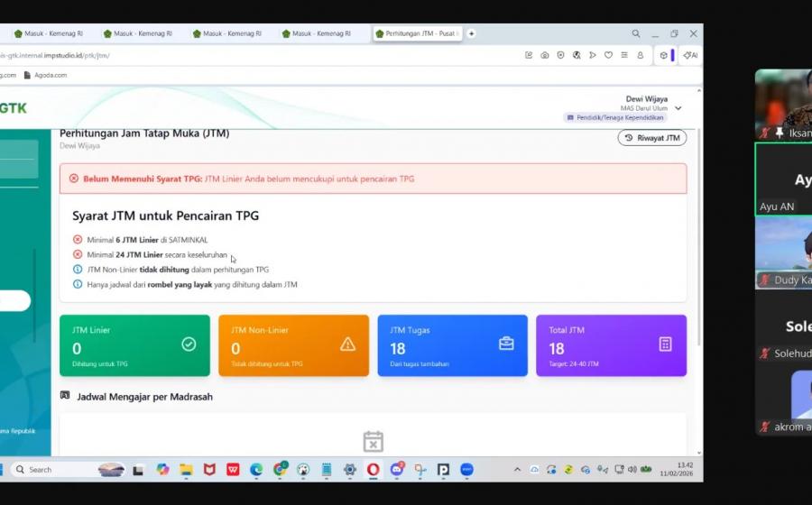Click the red X beside Minimal 24 JTM Linier
This screenshot has height=505, width=812.
[x=78, y=254]
